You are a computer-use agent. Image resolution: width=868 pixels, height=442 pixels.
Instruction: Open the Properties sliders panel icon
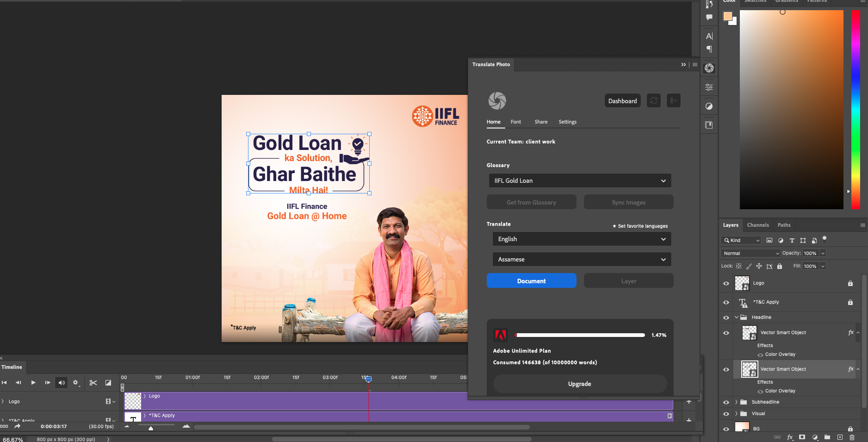709,87
